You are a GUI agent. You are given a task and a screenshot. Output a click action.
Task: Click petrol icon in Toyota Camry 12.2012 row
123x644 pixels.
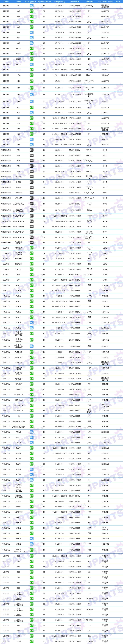click(31, 389)
